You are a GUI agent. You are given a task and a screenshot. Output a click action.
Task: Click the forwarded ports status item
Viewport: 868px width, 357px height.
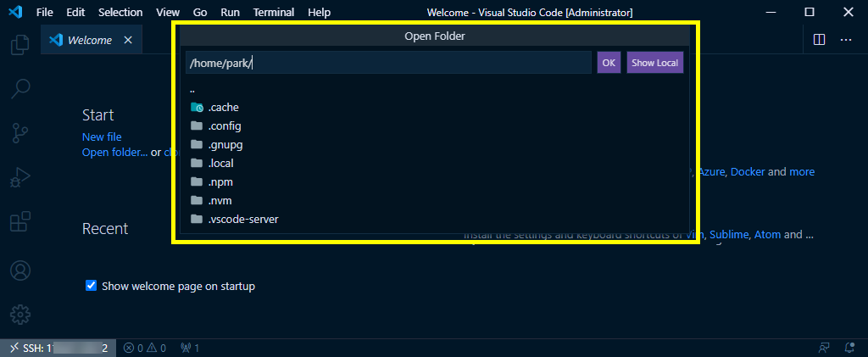coord(190,349)
